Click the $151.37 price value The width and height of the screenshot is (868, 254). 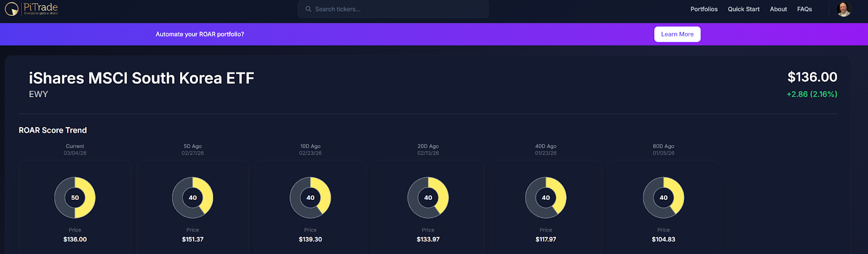coord(193,239)
